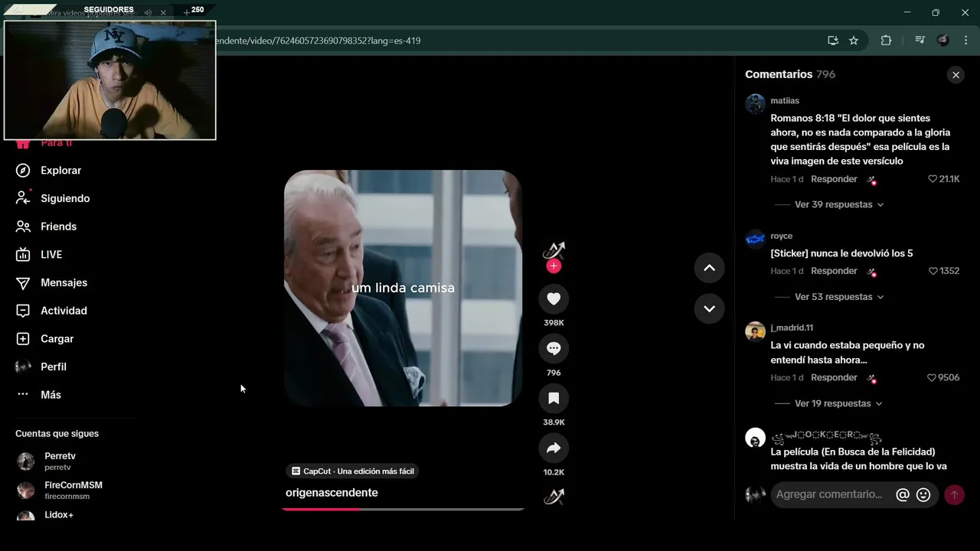Open the sound disc below share count
Screen dimensions: 980x551
[554, 497]
